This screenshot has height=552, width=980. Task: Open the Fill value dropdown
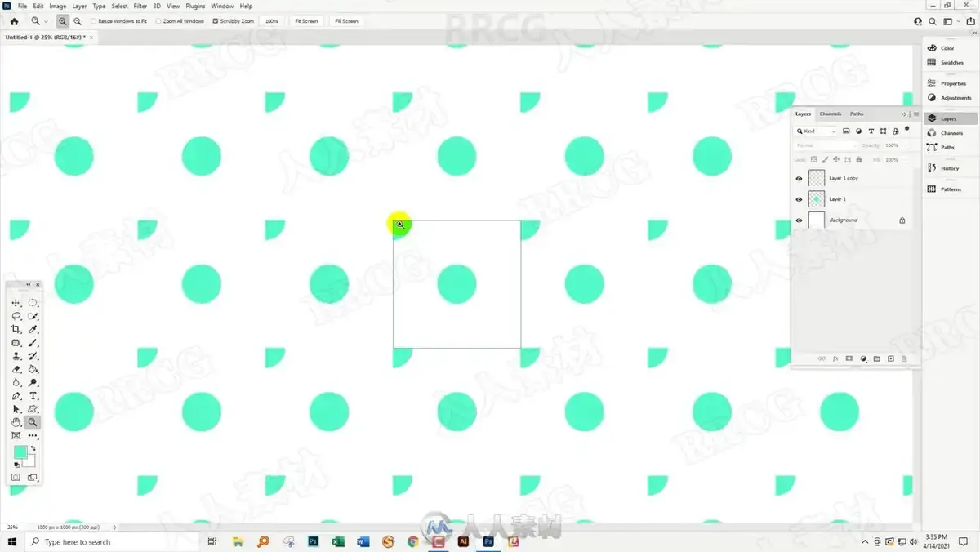(x=905, y=159)
